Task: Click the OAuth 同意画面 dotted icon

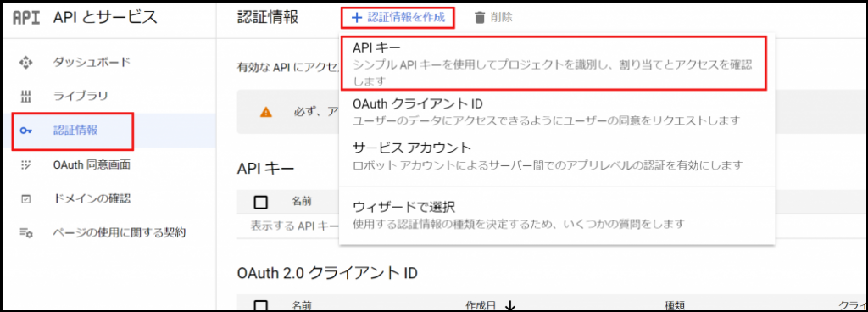Action: click(x=26, y=164)
